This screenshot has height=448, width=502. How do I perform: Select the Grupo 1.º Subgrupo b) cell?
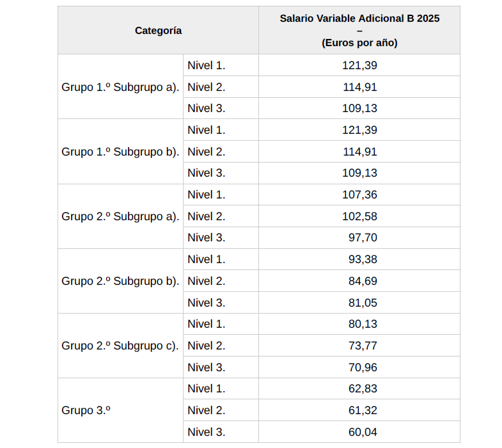(120, 152)
